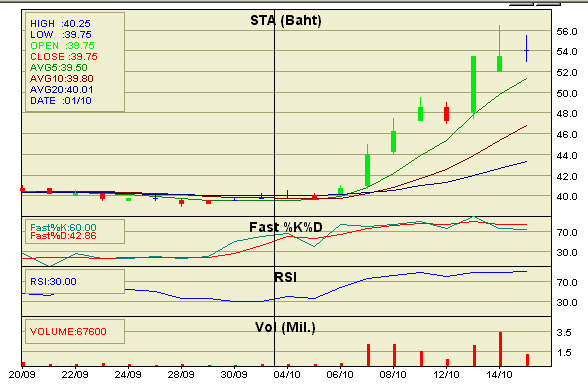
Task: Click the 3.5 volume axis label
Action: coord(564,333)
